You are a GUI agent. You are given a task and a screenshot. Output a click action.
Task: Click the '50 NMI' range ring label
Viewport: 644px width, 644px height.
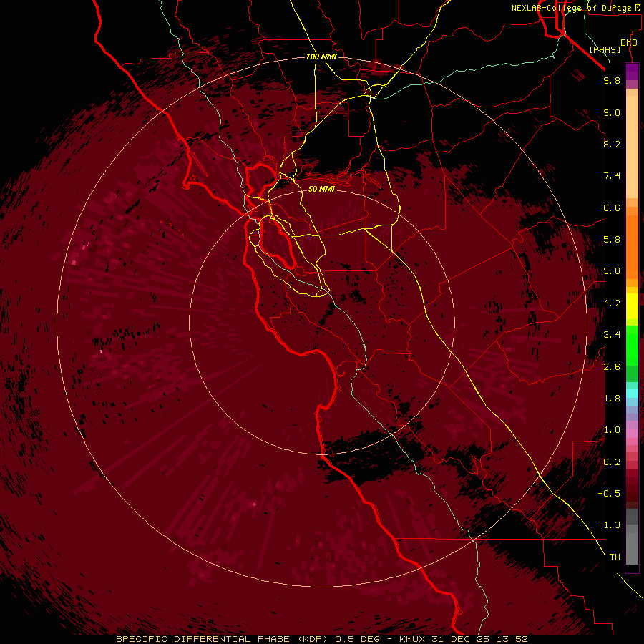pyautogui.click(x=321, y=189)
